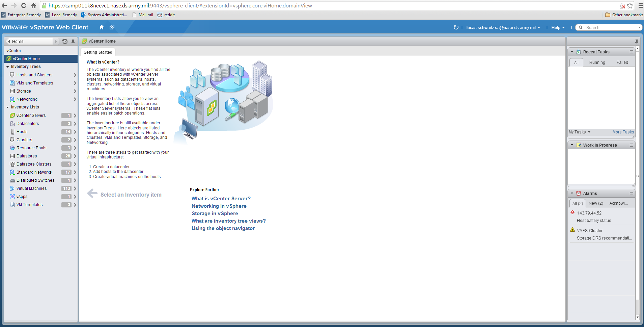
Task: Bookmark this page with the star icon
Action: coord(629,5)
